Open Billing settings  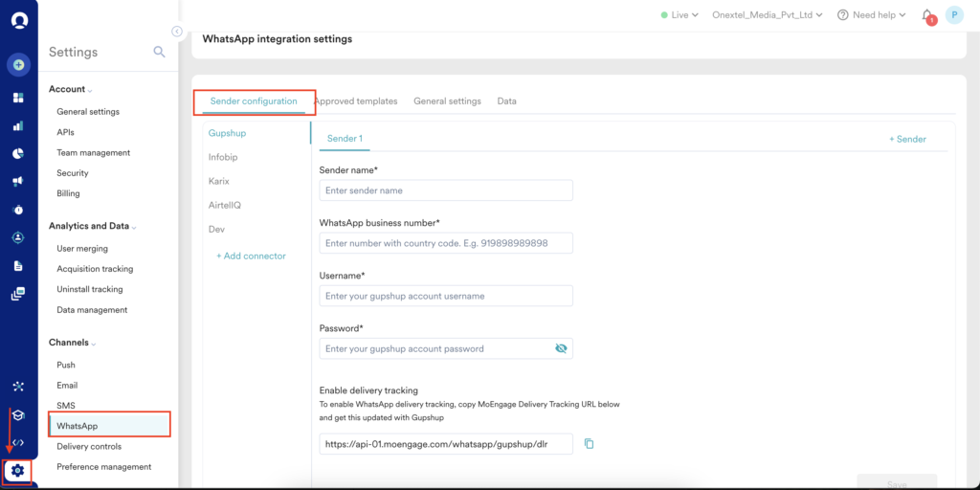click(68, 193)
